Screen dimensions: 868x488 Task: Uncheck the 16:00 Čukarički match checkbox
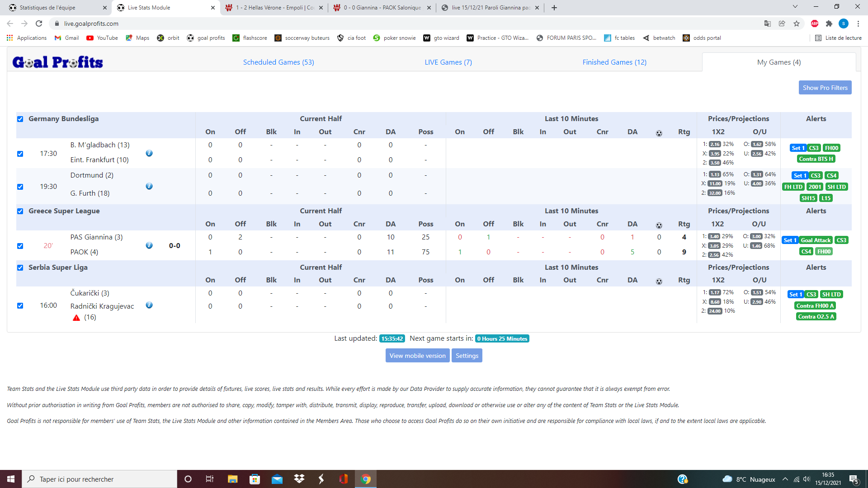20,305
